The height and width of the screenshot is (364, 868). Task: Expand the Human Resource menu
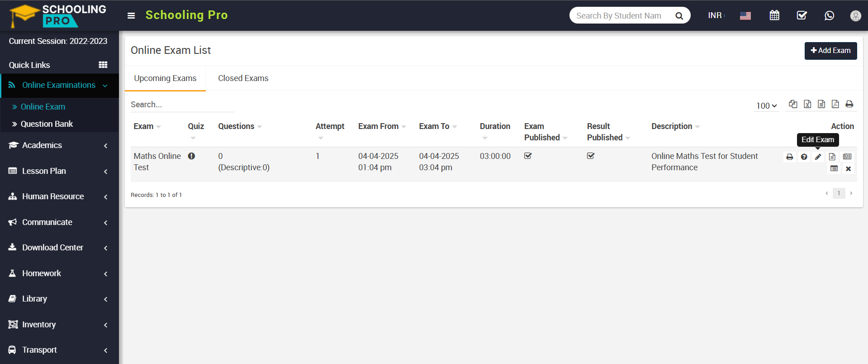click(x=59, y=196)
